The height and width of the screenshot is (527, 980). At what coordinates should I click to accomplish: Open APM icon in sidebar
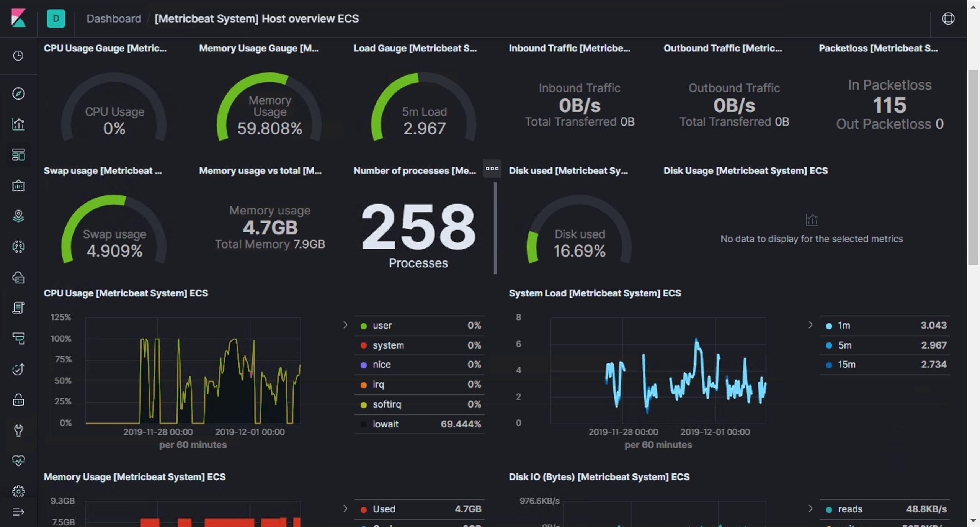click(x=18, y=339)
